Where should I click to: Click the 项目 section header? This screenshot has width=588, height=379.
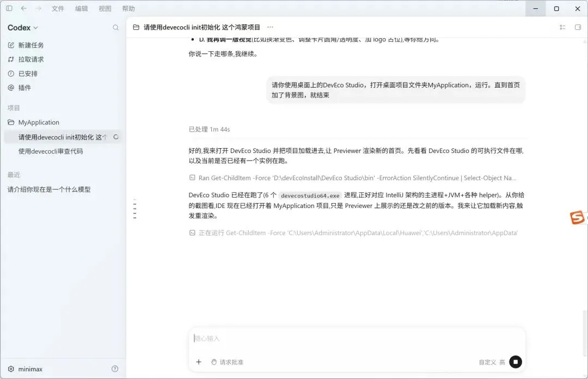(14, 108)
